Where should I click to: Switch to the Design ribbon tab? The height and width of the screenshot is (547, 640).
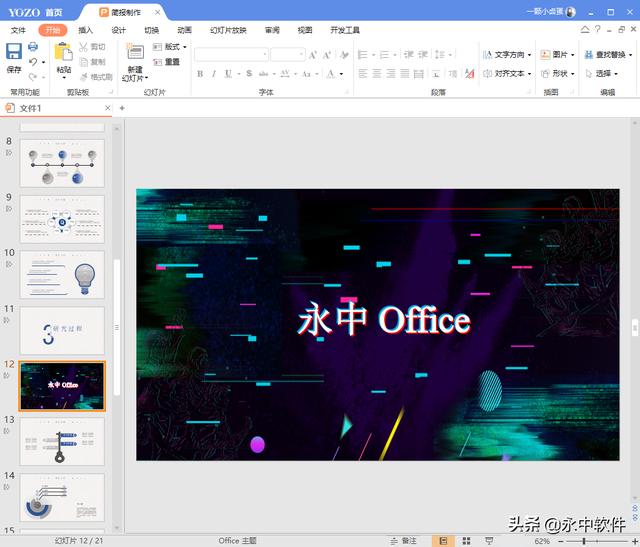[x=118, y=30]
